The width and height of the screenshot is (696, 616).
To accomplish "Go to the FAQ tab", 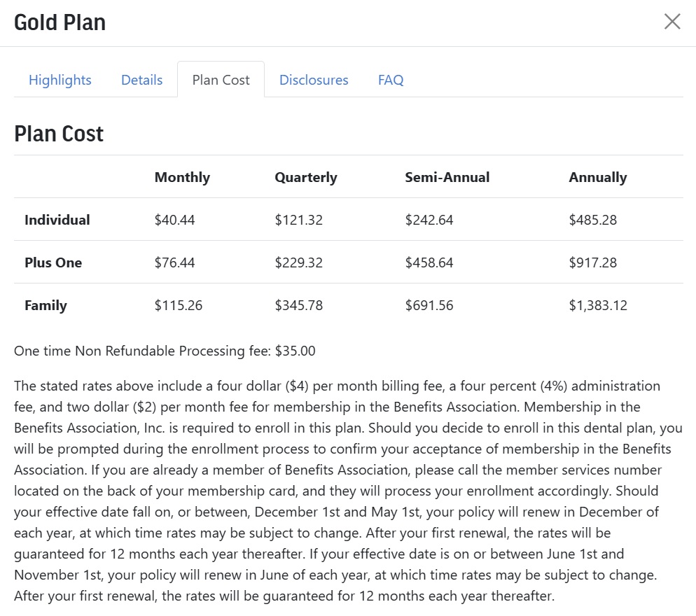I will [x=391, y=80].
